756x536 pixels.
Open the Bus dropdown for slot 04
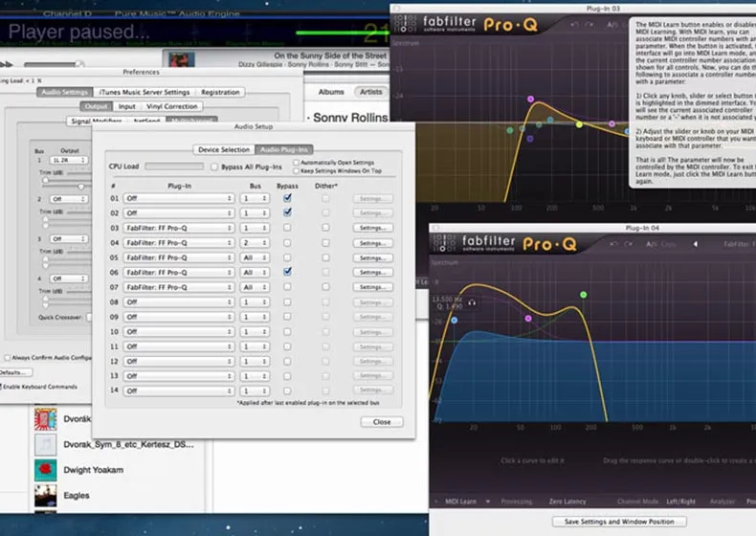click(x=254, y=243)
